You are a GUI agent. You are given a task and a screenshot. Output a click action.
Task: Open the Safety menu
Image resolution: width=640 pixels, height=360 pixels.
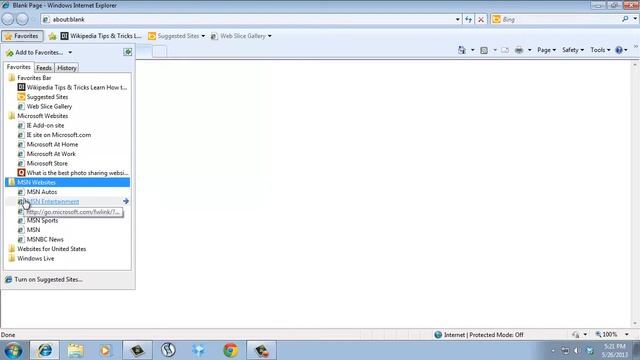coord(573,50)
